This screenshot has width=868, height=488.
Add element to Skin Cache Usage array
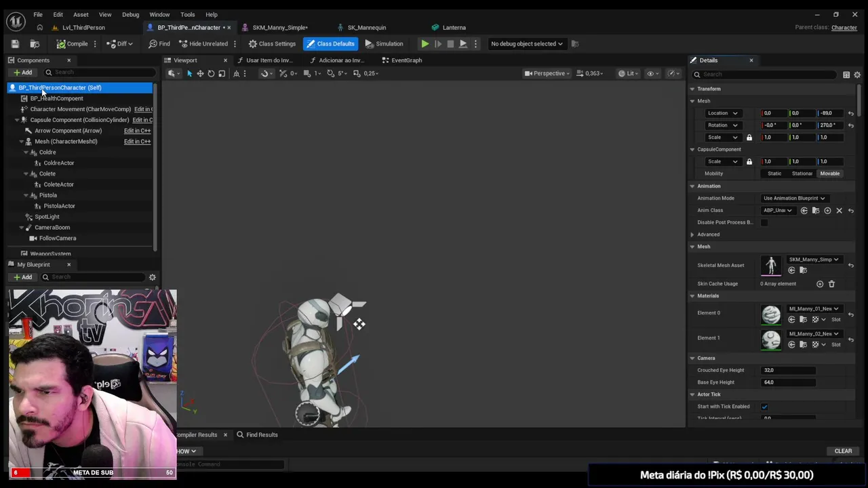tap(820, 284)
